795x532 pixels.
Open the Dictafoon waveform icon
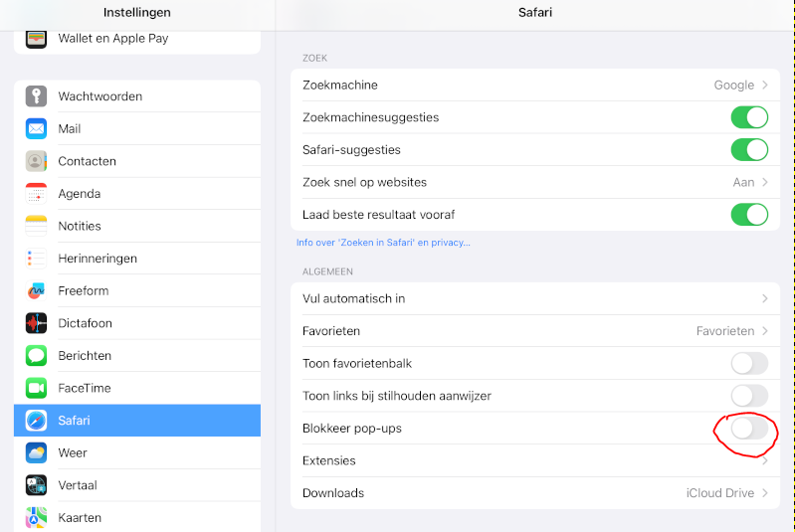37,323
